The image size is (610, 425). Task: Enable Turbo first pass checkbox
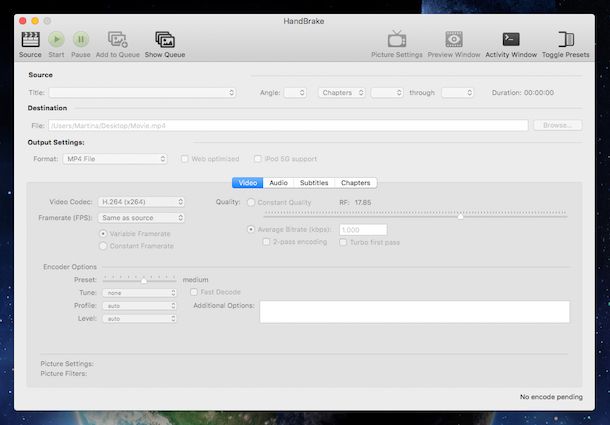point(343,242)
